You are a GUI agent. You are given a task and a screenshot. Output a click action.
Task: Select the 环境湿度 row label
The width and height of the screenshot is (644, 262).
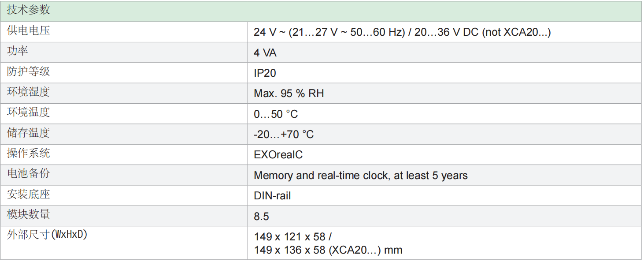pyautogui.click(x=28, y=92)
